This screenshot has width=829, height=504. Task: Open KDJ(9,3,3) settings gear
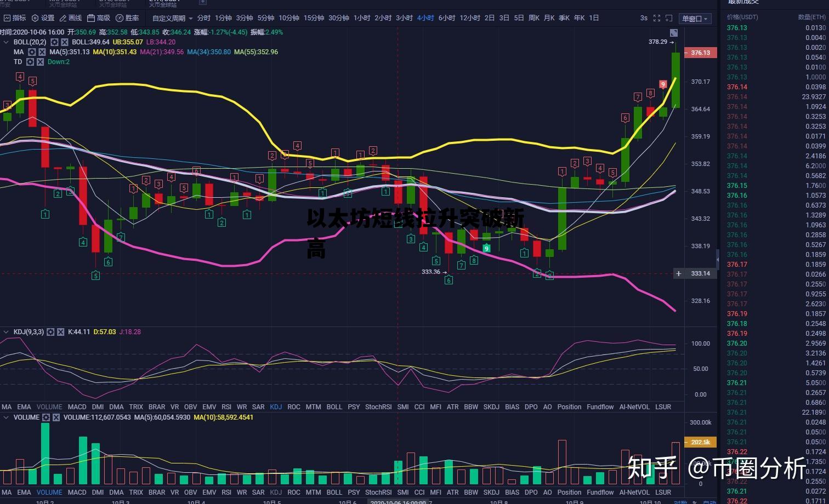click(x=50, y=332)
